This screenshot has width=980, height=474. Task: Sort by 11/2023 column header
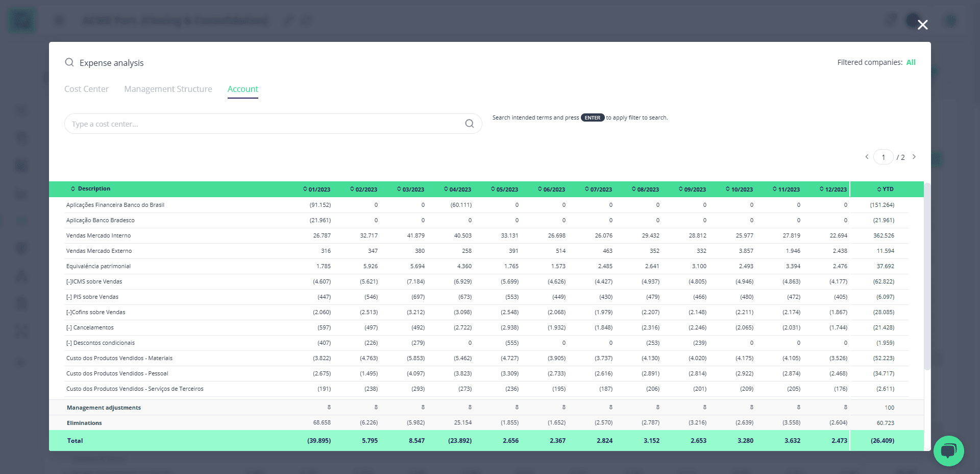coord(786,189)
